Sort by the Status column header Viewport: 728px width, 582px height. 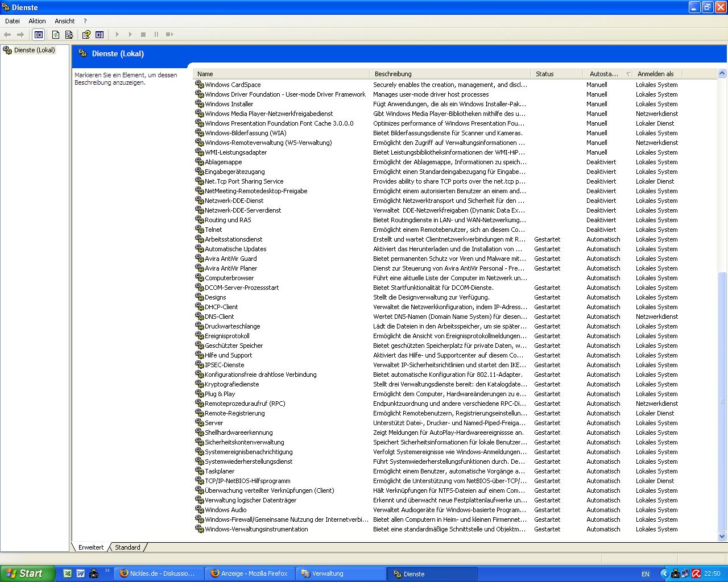click(557, 74)
